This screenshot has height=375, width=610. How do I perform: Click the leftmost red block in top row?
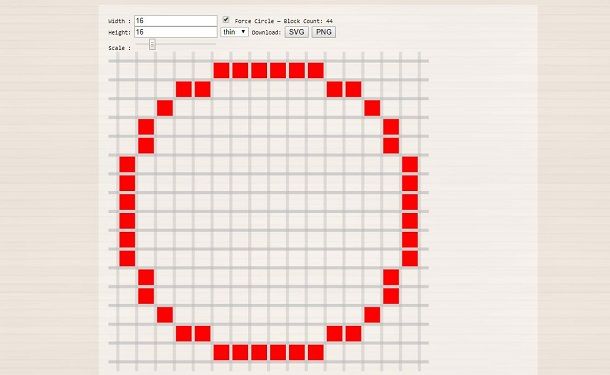221,70
